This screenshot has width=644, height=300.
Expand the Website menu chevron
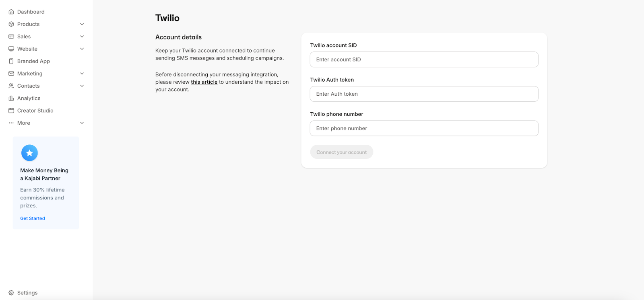[x=82, y=49]
